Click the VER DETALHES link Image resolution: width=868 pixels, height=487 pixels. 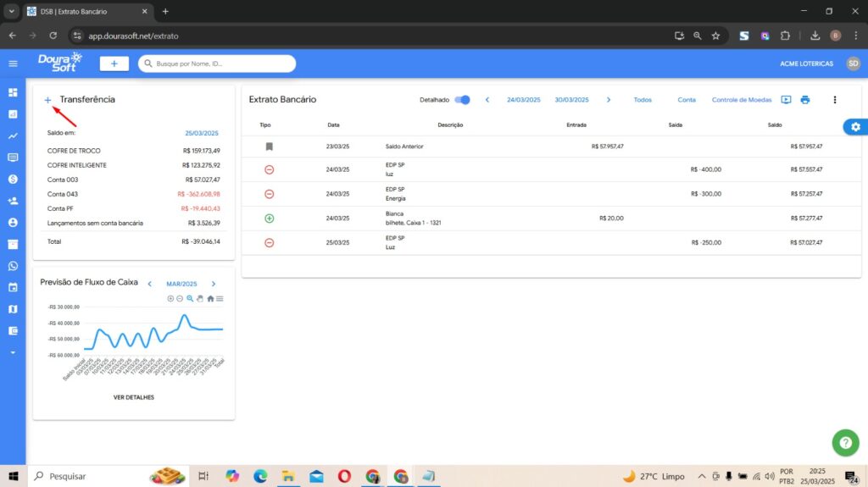pos(134,396)
